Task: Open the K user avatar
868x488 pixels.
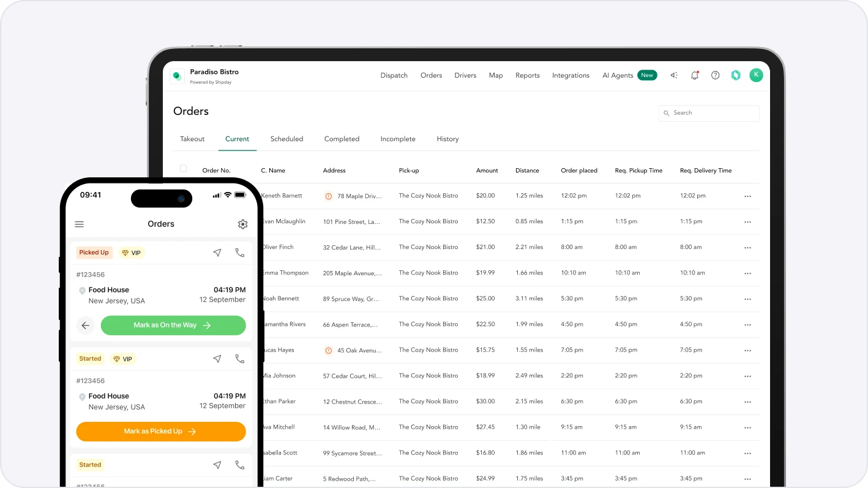Action: (x=757, y=75)
